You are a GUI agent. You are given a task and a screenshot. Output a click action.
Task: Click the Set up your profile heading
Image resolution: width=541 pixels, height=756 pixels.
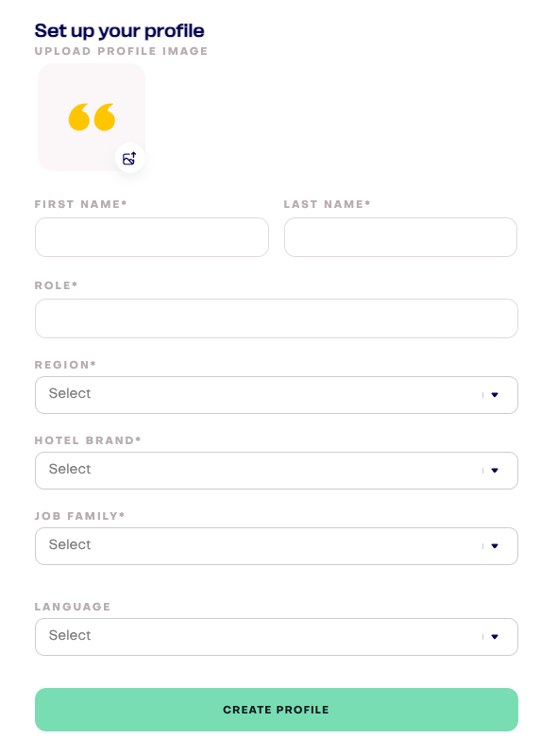click(x=120, y=31)
